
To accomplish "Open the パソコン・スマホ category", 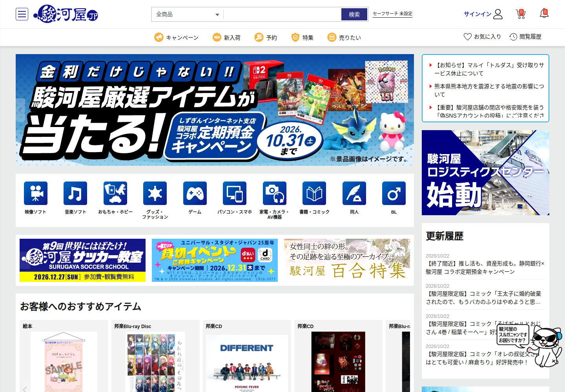I will pos(235,198).
